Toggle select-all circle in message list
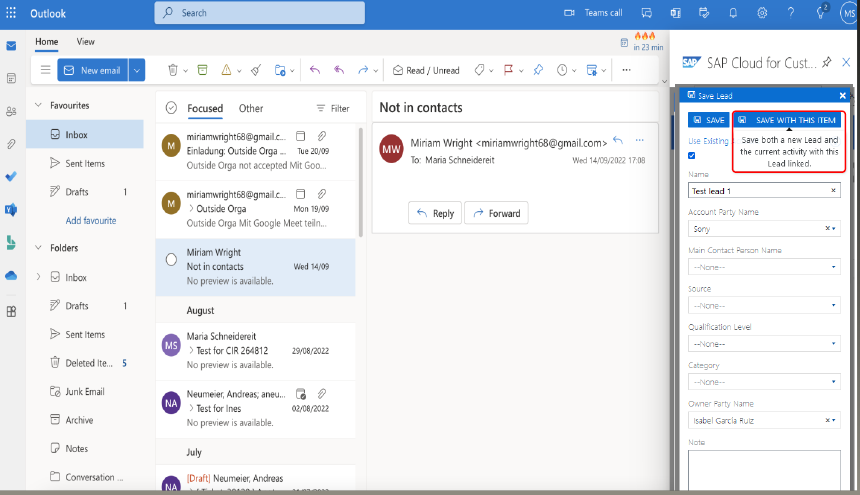 tap(171, 108)
